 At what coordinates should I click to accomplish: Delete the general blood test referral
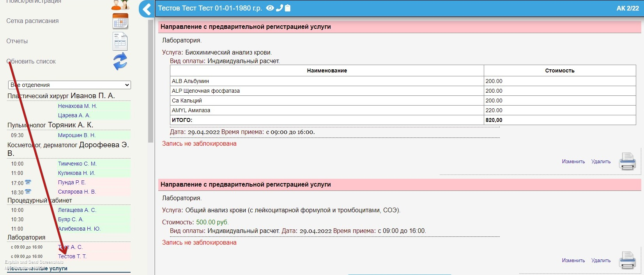coord(601,261)
